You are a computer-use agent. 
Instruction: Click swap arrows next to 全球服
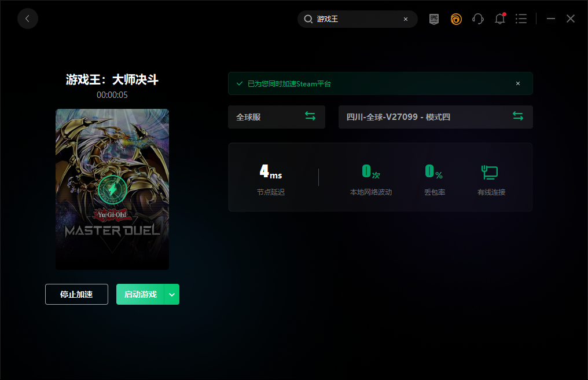[x=310, y=116]
